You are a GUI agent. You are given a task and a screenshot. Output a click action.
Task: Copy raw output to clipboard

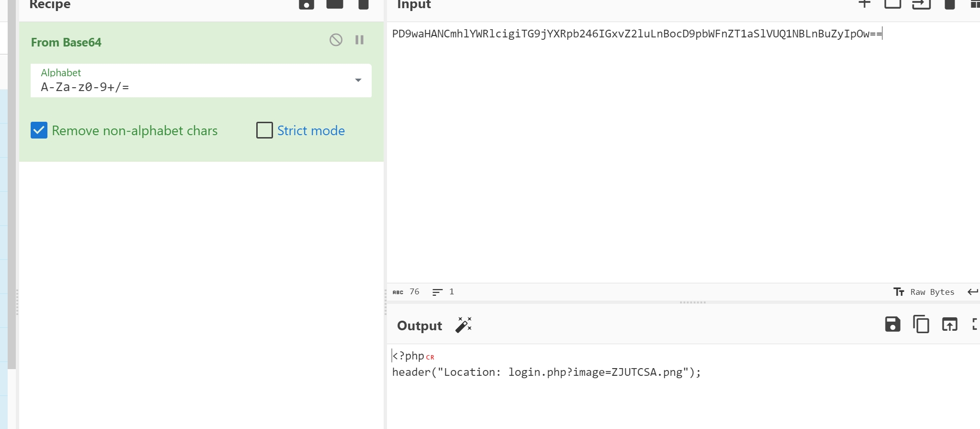(x=921, y=325)
